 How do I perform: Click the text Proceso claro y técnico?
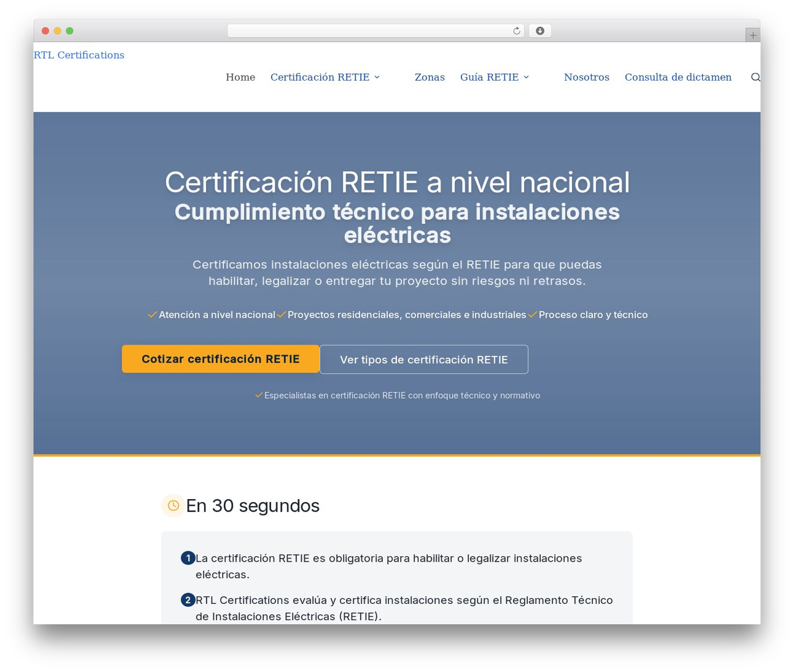point(593,315)
